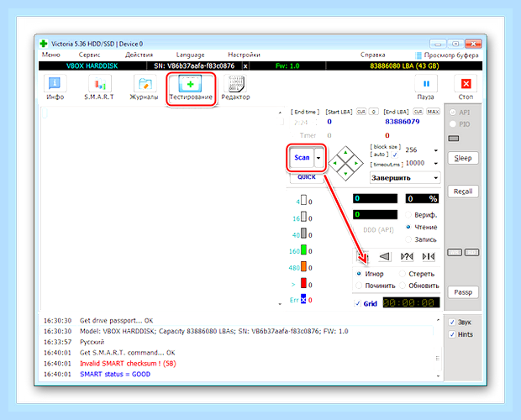Viewport: 521px width, 420px height.
Task: Open the Сервис menu
Action: [89, 55]
